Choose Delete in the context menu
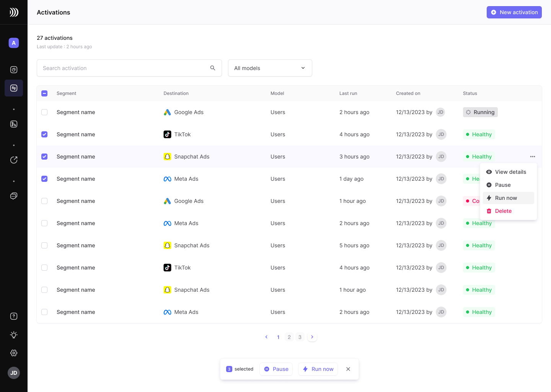Image resolution: width=551 pixels, height=392 pixels. click(503, 211)
